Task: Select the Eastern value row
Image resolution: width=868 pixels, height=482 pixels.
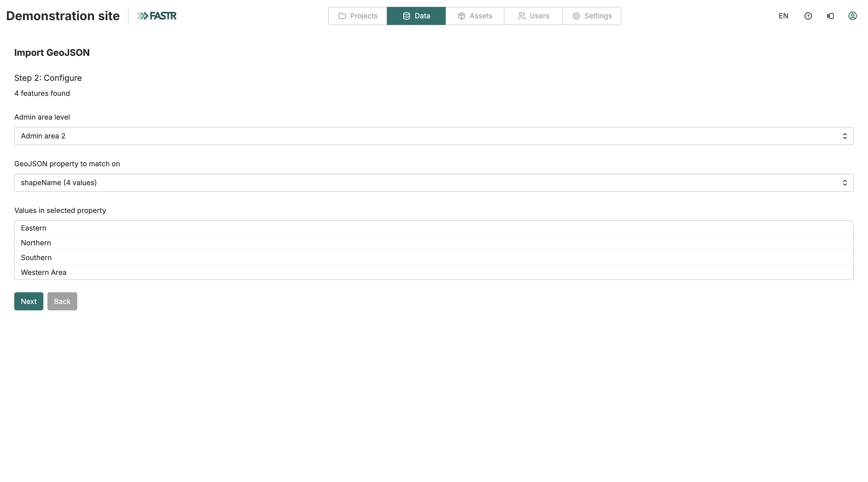Action: click(x=434, y=228)
